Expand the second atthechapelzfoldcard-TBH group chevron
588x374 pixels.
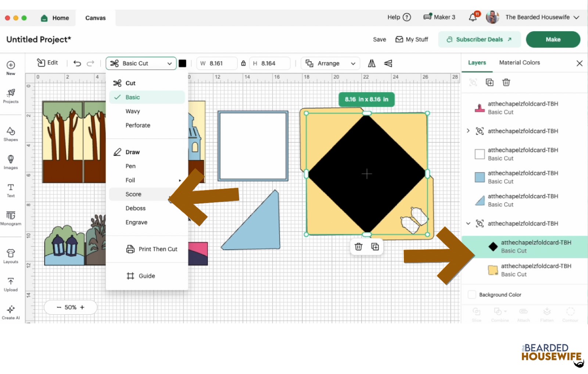pyautogui.click(x=468, y=131)
